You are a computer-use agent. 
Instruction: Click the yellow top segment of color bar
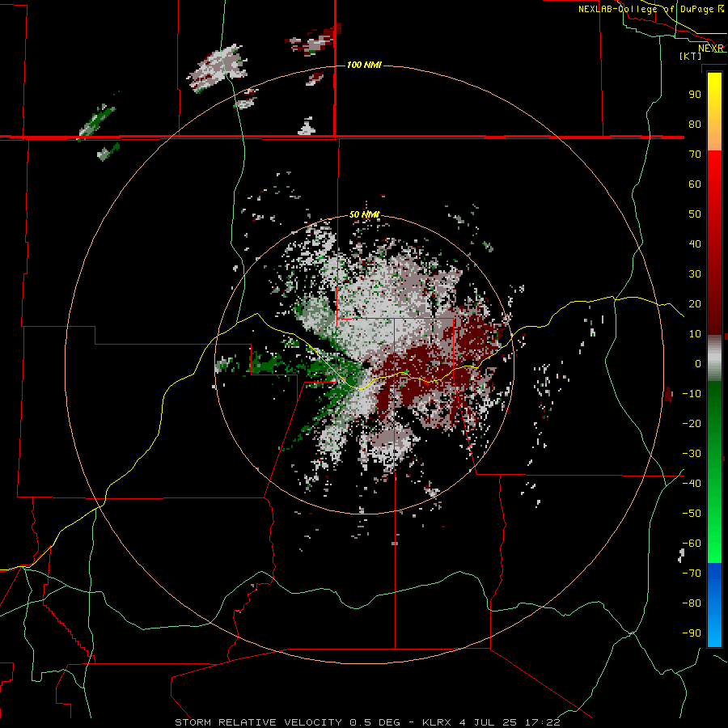click(x=714, y=112)
